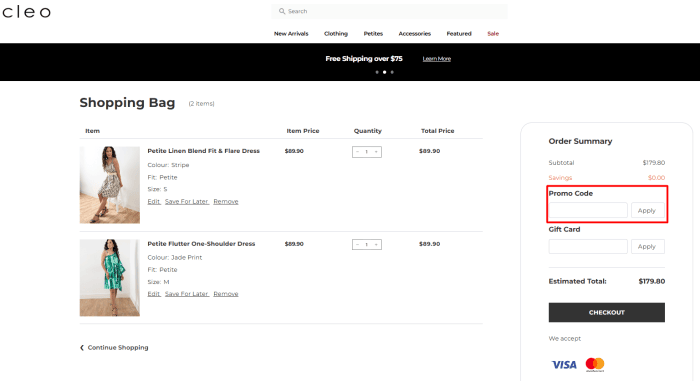This screenshot has height=381, width=700.
Task: Focus the Gift Card input
Action: tap(588, 247)
